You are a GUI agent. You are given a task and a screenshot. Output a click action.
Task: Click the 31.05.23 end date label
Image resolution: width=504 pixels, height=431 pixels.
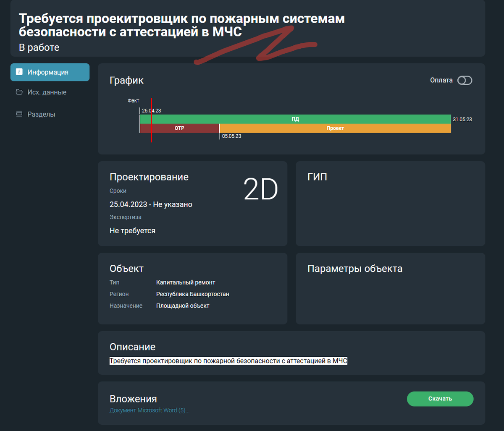coord(461,119)
